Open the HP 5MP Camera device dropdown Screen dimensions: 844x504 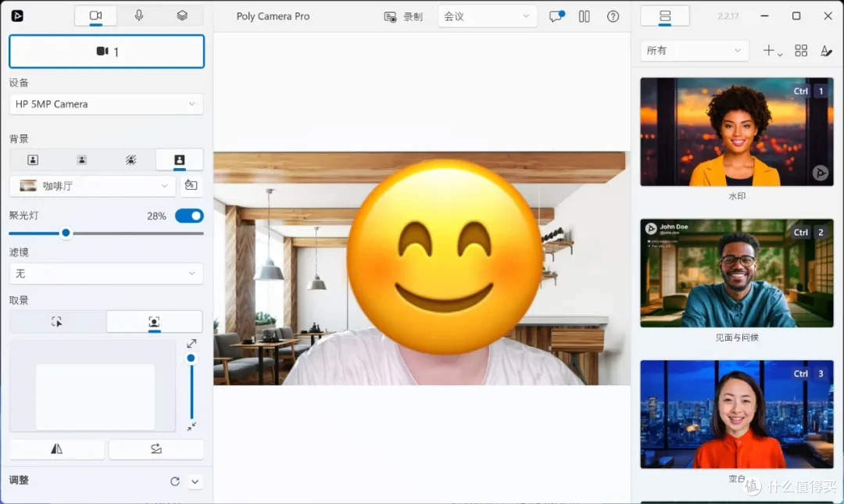pos(106,104)
